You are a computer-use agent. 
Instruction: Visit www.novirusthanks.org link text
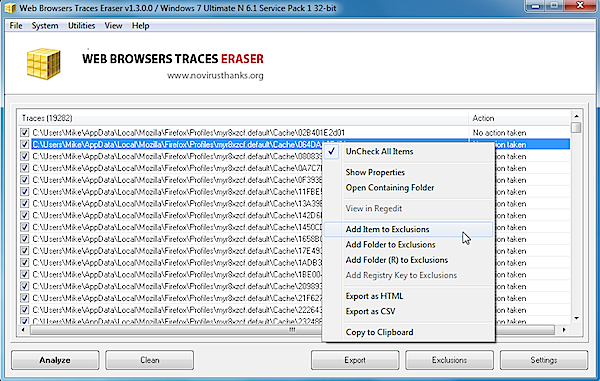point(215,76)
